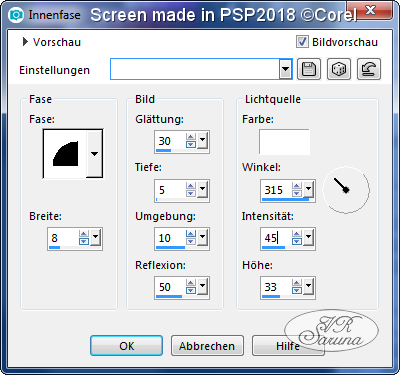Viewport: 400px width, 375px height.
Task: Open the Tiefe slider dropdown arrow
Action: pyautogui.click(x=203, y=189)
